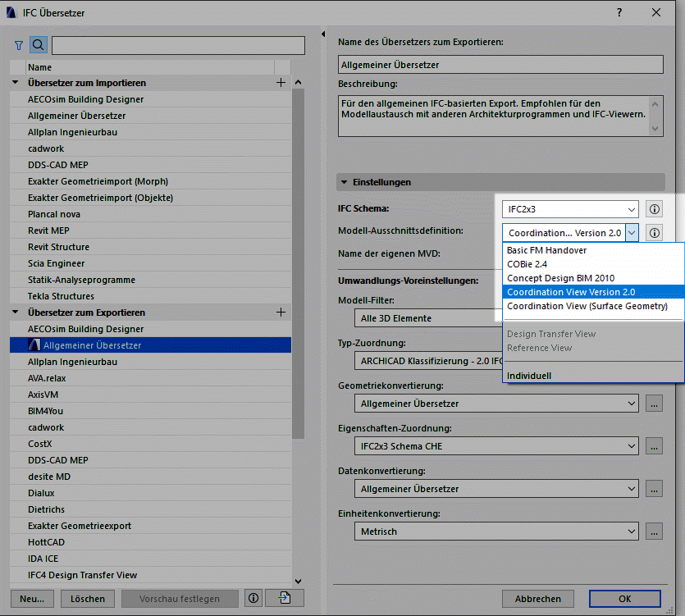
Task: Toggle the Modell-Ausschnittsdefinition dropdown arrow
Action: (632, 233)
